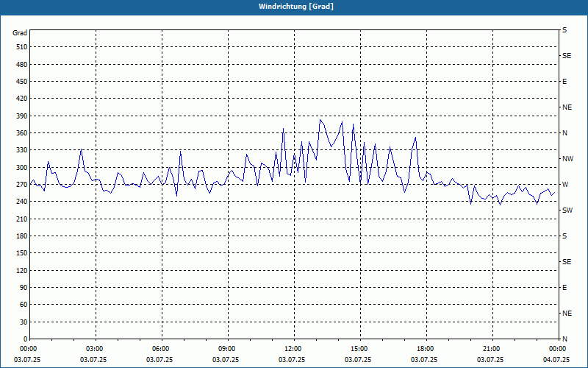Click the '18:00' time axis label
The image size is (588, 368).
tap(424, 349)
